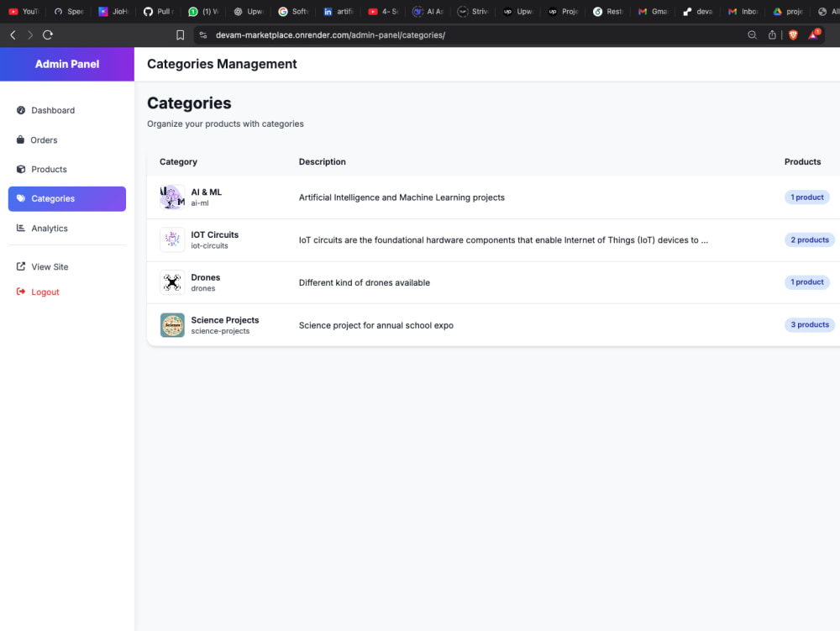The image size is (840, 631).
Task: Click the bookmark icon in toolbar
Action: coord(180,34)
